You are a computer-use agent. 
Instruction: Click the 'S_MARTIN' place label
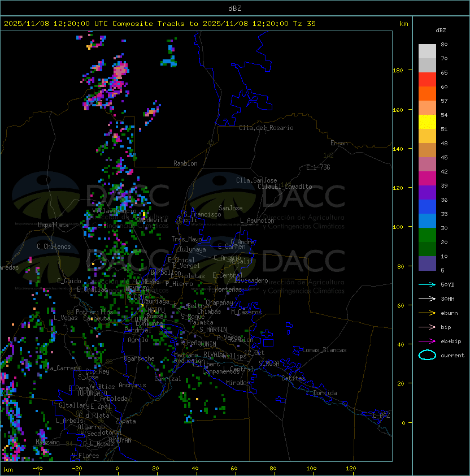[213, 330]
